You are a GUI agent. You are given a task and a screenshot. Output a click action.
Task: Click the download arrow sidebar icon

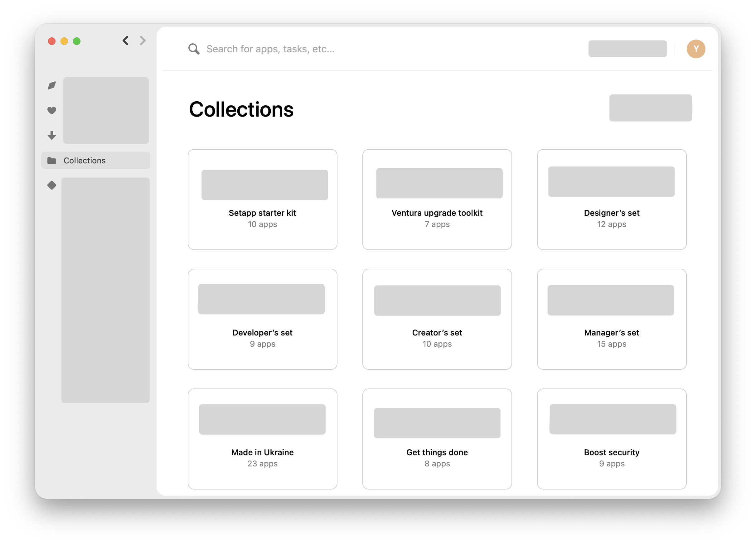click(52, 135)
